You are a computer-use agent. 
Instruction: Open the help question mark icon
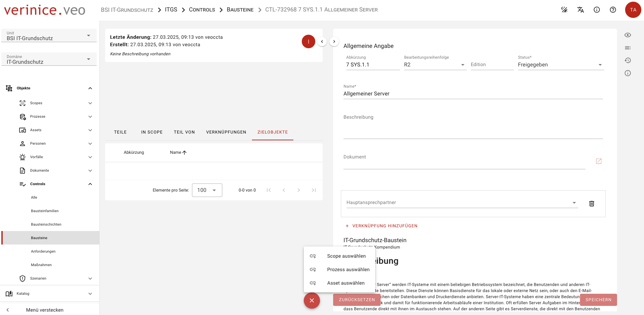coord(613,10)
